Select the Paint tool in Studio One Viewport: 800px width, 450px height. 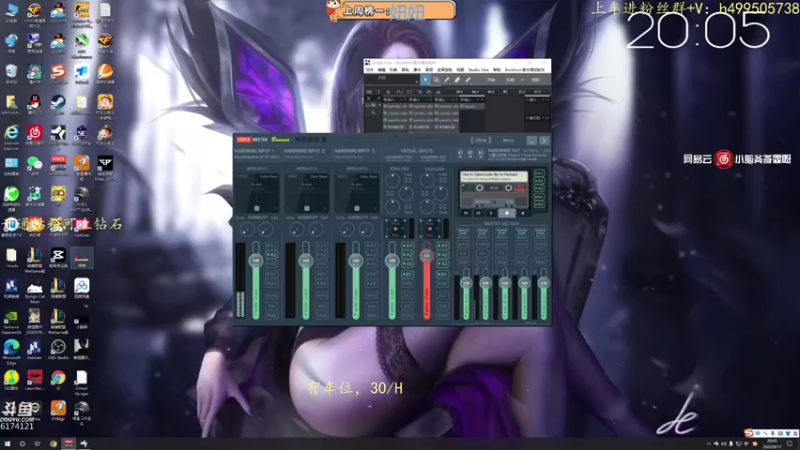(x=468, y=80)
